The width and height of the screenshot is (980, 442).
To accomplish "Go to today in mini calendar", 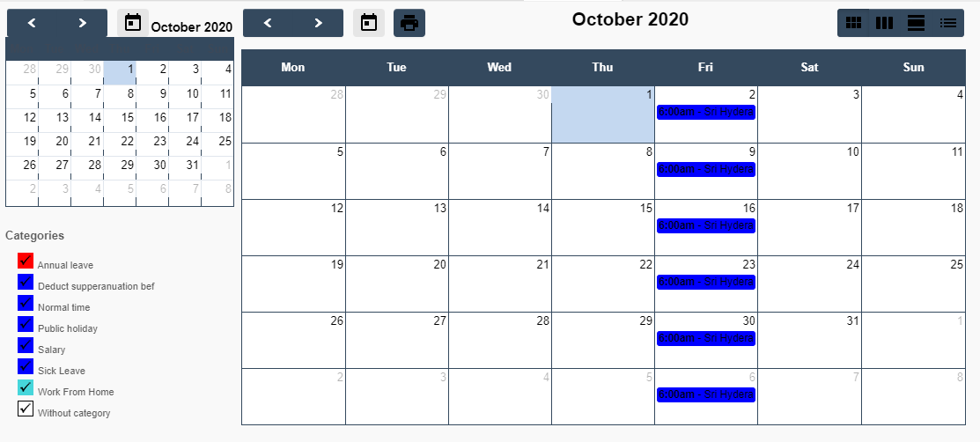I will (x=133, y=23).
